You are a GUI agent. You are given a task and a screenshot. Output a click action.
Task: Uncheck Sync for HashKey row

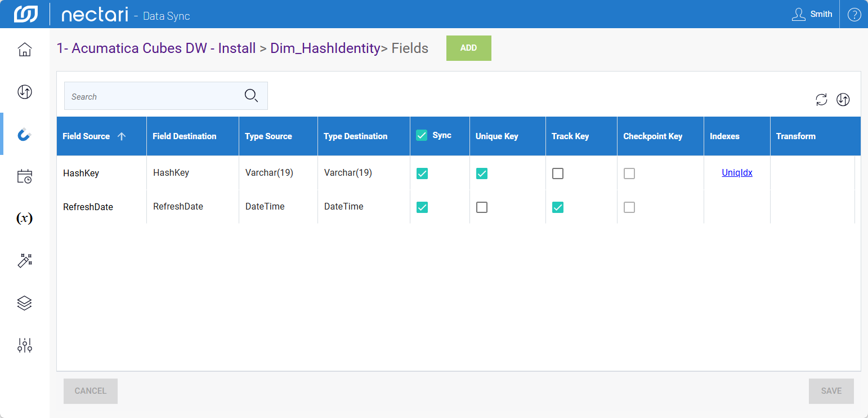422,174
